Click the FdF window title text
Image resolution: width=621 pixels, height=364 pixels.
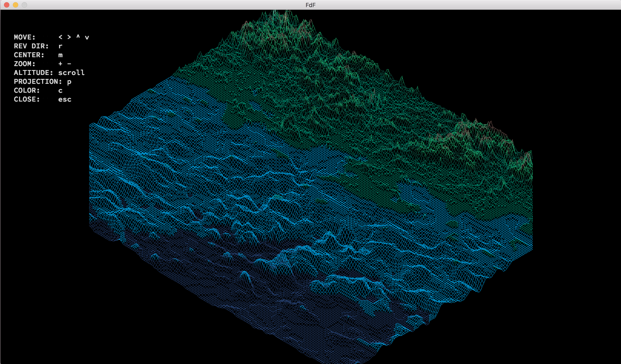[x=310, y=5]
